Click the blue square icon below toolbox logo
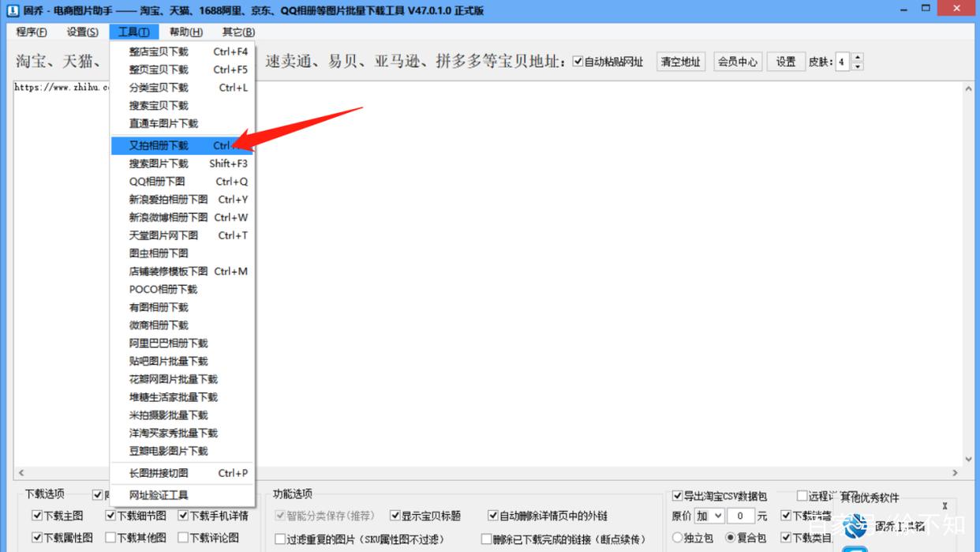The image size is (980, 552). coord(855,550)
